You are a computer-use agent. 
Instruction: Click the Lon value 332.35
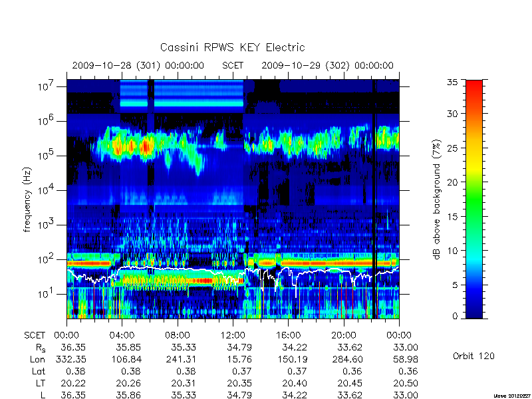[x=70, y=359]
